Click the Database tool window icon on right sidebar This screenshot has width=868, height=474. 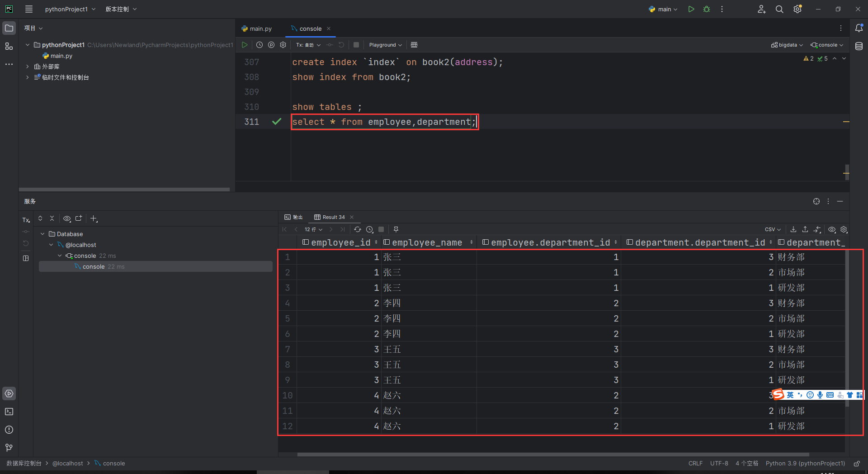[859, 46]
